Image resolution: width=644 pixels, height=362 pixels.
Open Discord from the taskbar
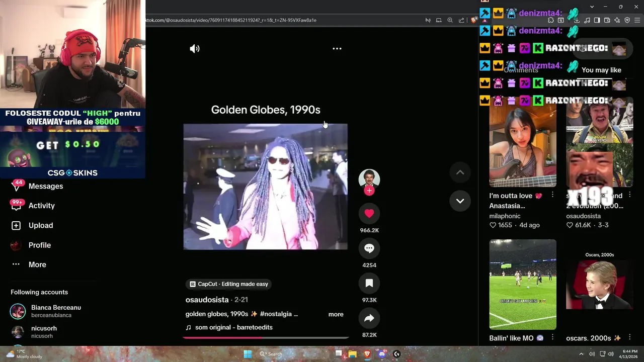382,354
